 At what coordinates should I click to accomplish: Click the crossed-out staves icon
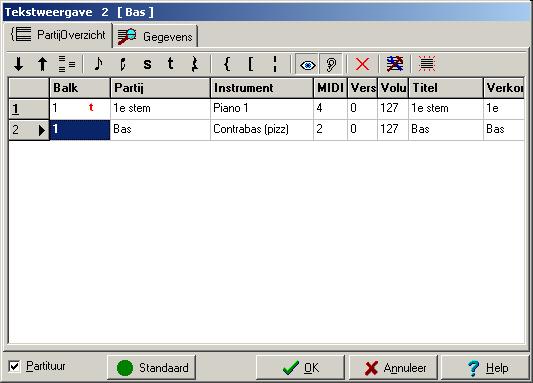(395, 64)
